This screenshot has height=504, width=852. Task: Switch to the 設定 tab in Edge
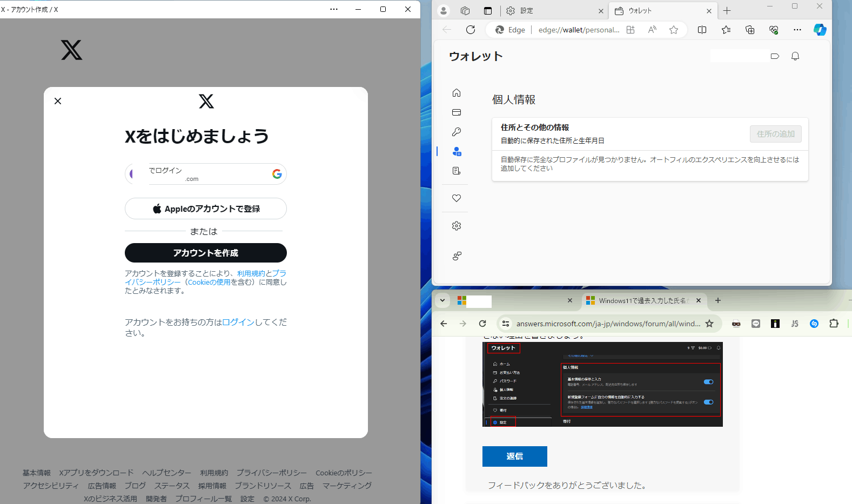click(x=554, y=11)
